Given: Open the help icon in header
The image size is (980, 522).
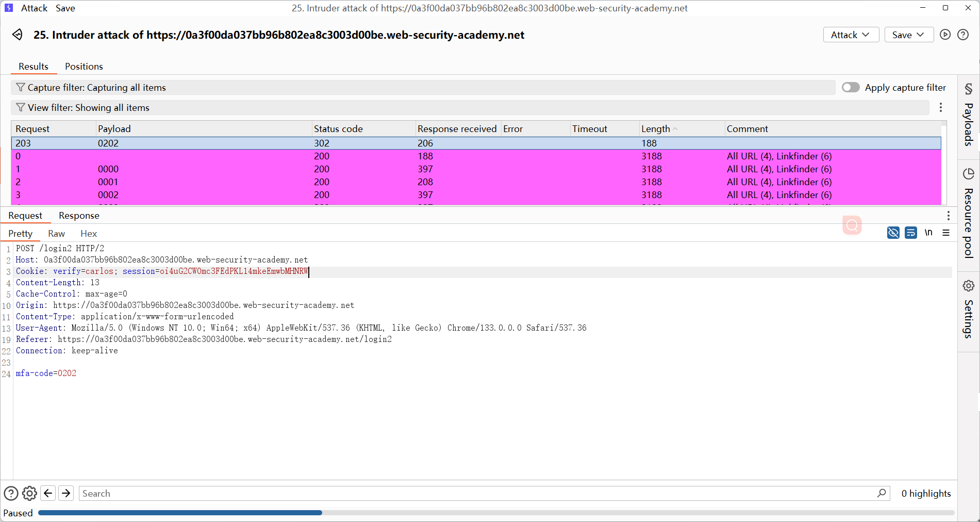Looking at the screenshot, I should click(963, 35).
